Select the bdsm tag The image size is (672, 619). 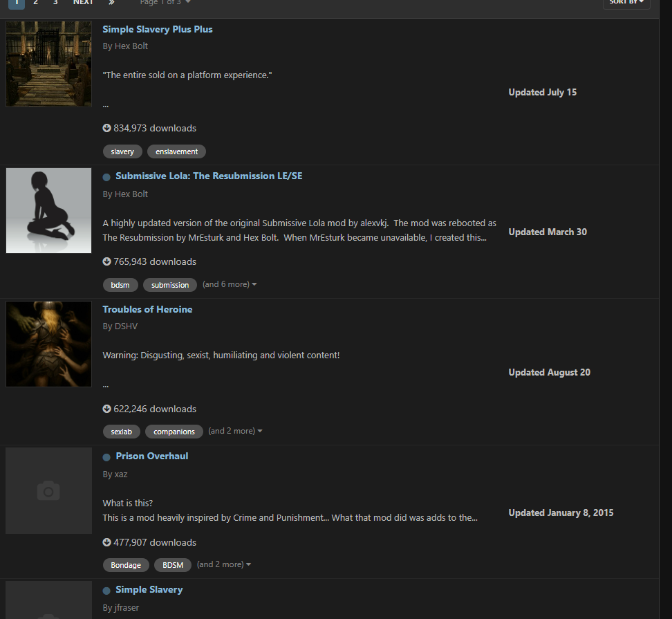(x=120, y=285)
